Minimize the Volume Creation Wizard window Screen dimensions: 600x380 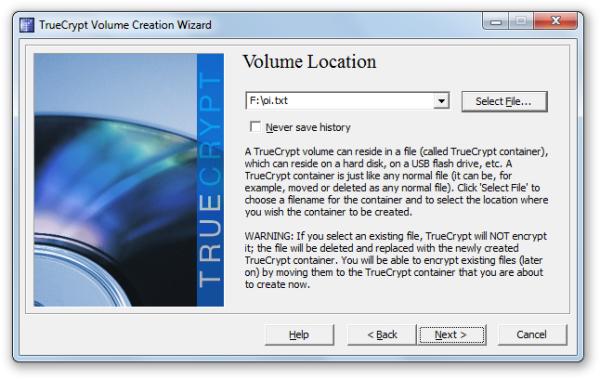[x=496, y=21]
